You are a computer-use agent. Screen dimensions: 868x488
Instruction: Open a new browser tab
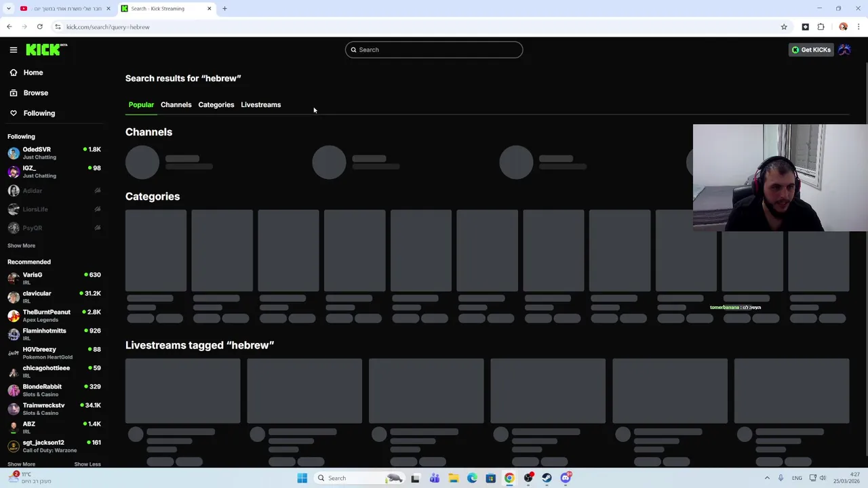(224, 8)
